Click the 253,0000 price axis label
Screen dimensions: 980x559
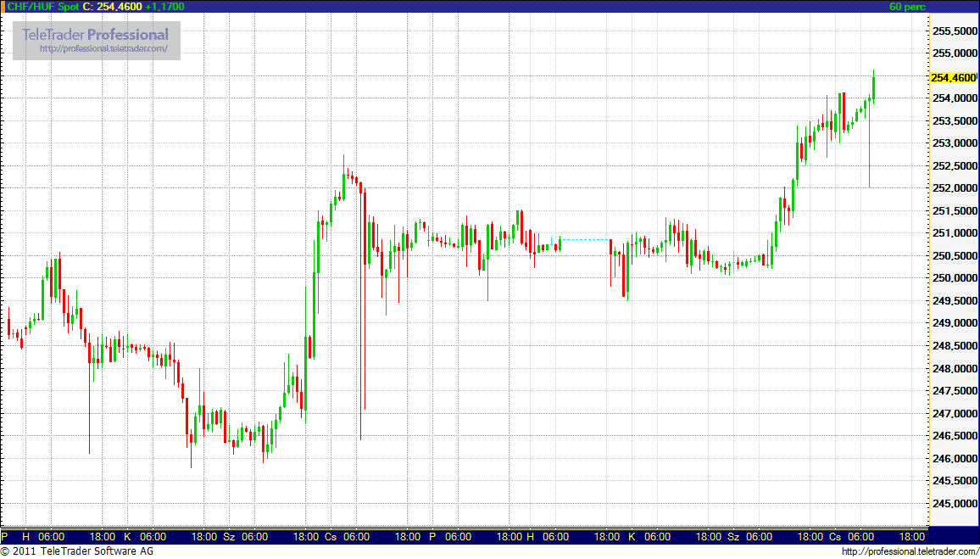pos(954,143)
